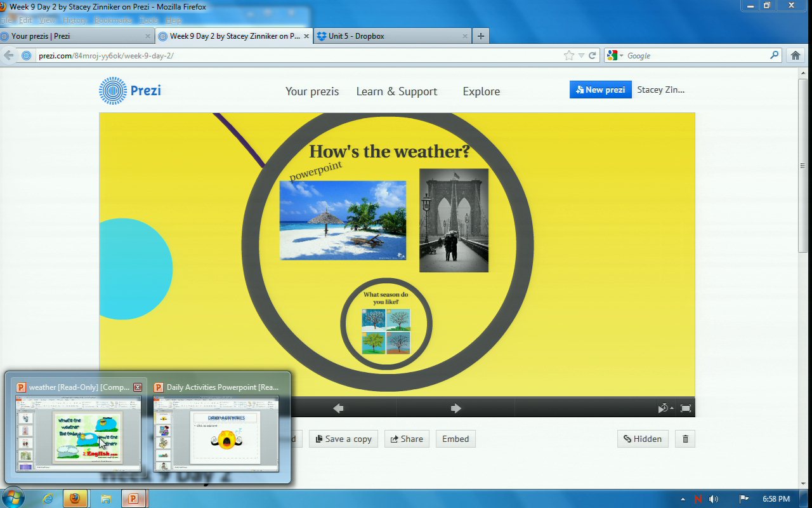This screenshot has width=812, height=508.
Task: Delete this prezi with trash icon
Action: point(685,439)
